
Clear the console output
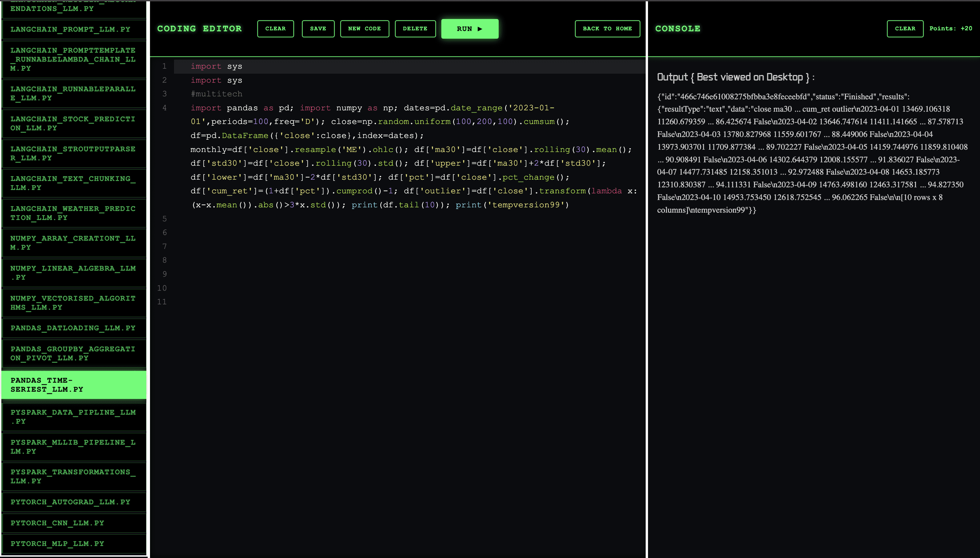905,29
